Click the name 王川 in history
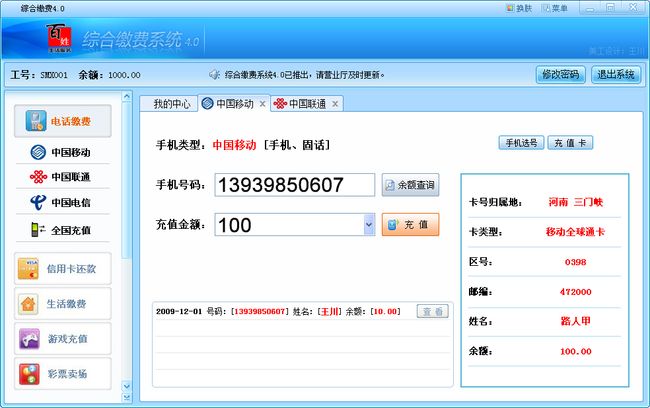 point(330,311)
